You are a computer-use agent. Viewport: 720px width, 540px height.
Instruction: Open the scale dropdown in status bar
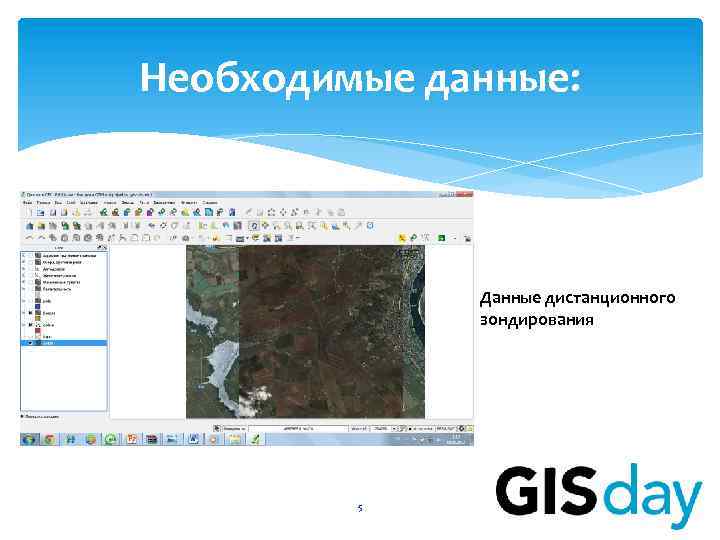click(x=394, y=428)
